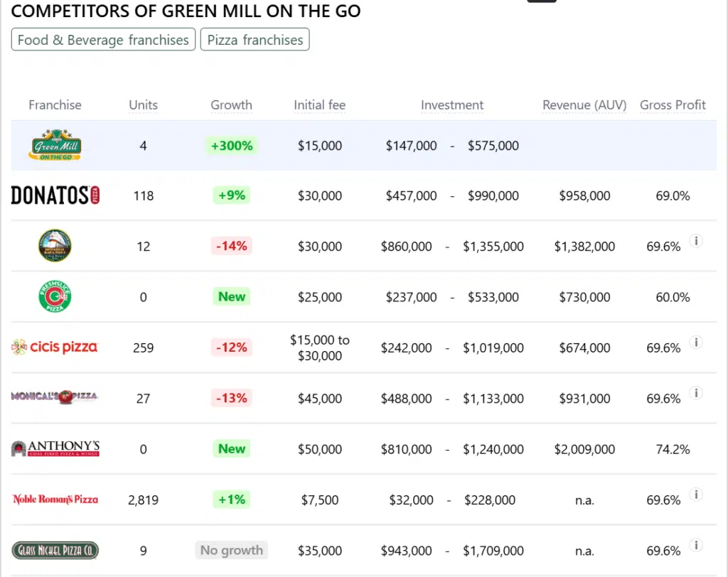Open Monical's Pizza logo
Image resolution: width=728 pixels, height=577 pixels.
click(x=55, y=397)
